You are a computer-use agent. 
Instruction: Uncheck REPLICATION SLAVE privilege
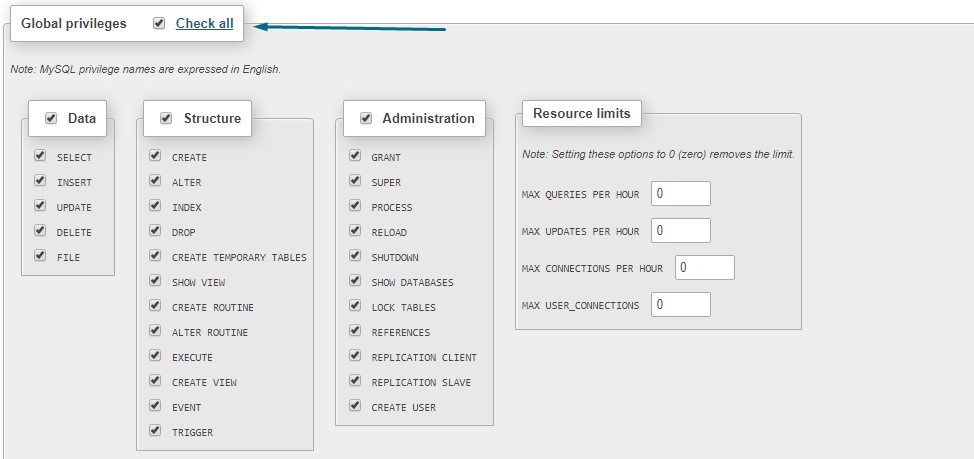point(355,381)
